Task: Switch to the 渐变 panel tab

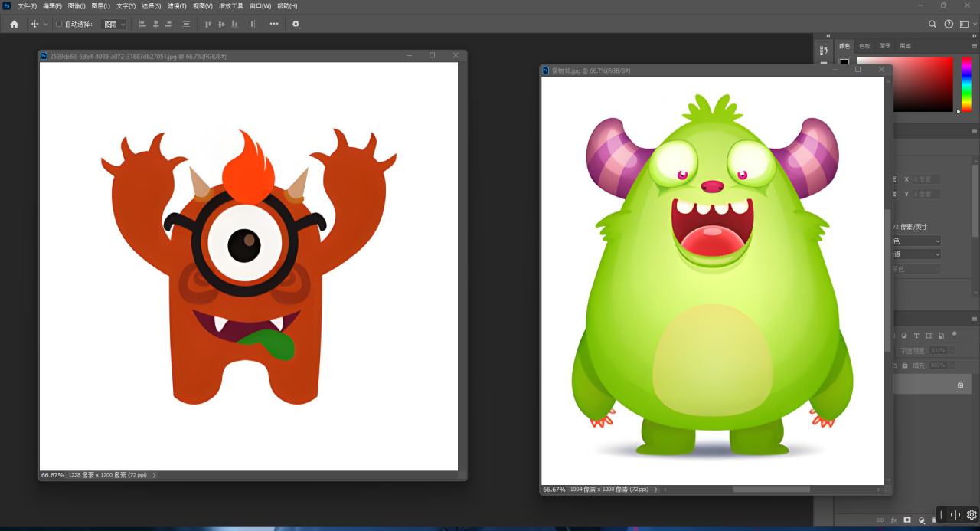Action: [x=885, y=46]
